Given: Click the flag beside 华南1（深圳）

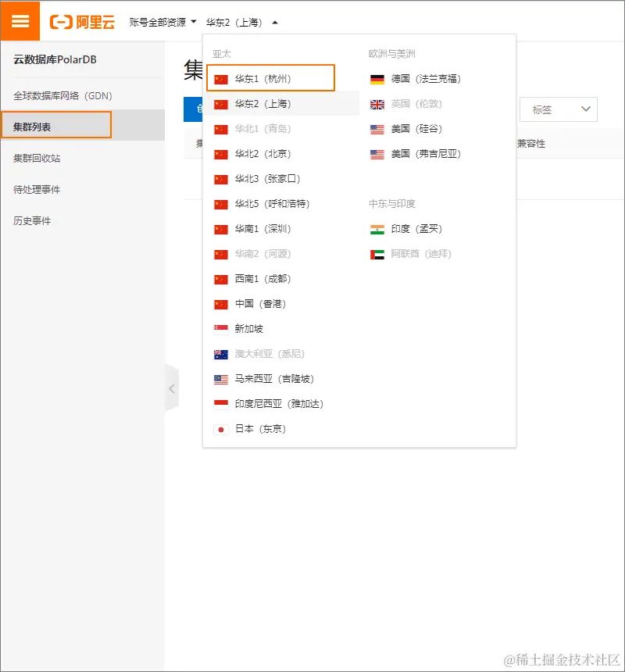Looking at the screenshot, I should 221,230.
